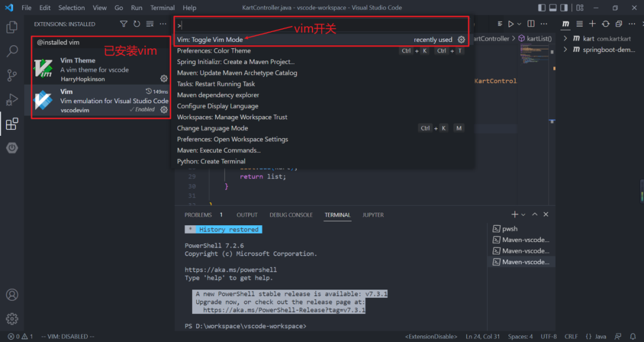
Task: Run Vim: Toggle Vim Mode command
Action: pos(321,39)
